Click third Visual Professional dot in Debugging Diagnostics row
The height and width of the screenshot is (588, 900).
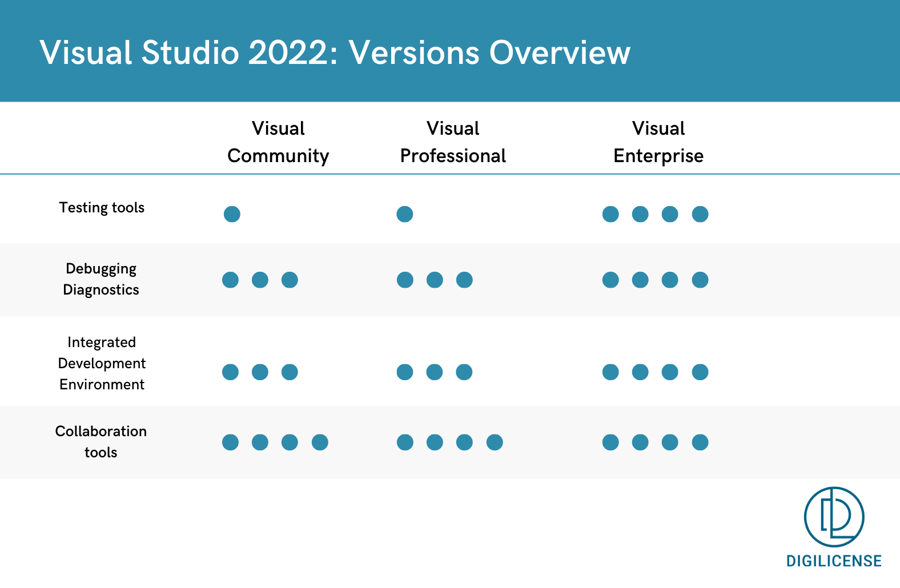click(464, 280)
